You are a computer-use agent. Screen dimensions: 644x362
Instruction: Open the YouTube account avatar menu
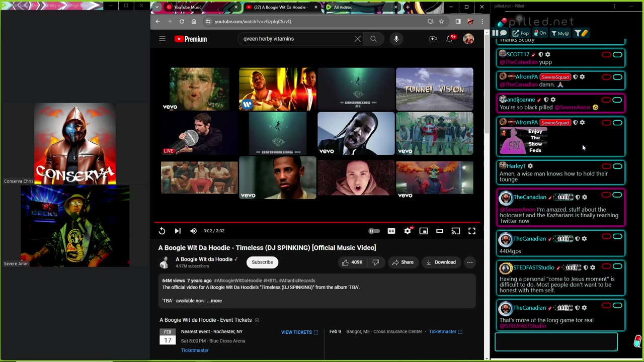(x=468, y=39)
